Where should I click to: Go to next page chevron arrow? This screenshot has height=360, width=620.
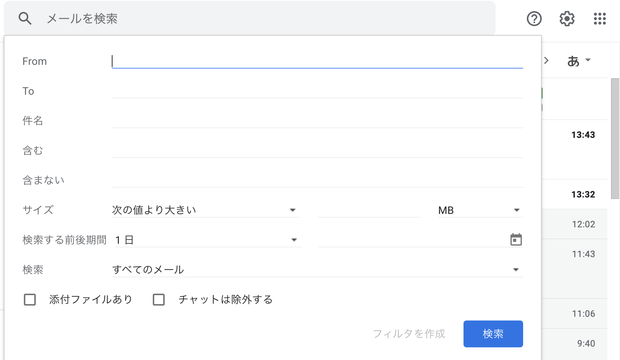[546, 61]
